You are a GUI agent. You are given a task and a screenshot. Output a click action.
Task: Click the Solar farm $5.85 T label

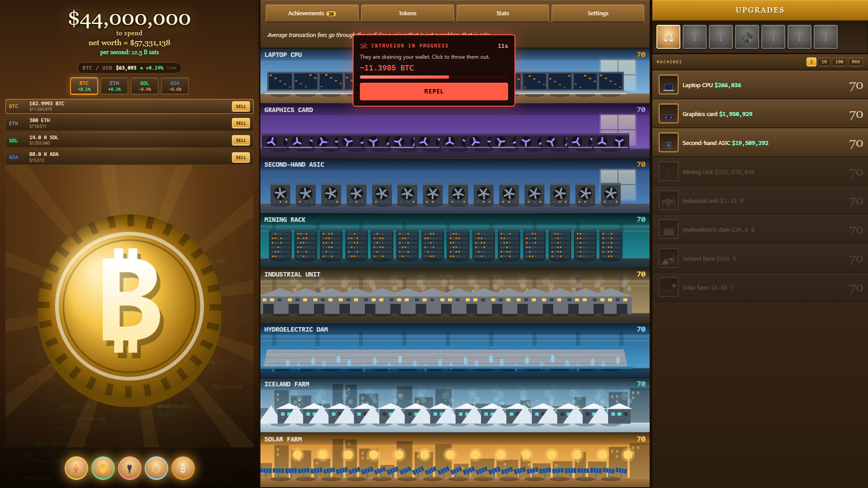click(708, 288)
